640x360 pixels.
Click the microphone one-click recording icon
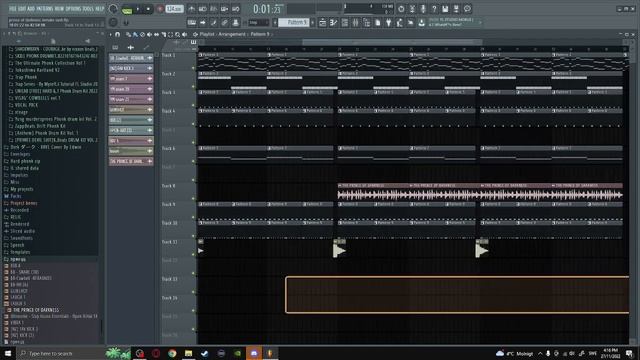[x=423, y=9]
